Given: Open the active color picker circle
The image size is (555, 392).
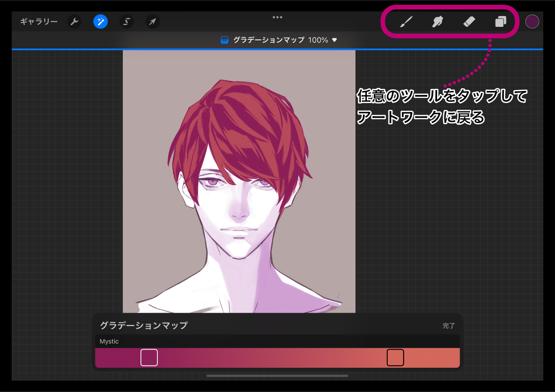Looking at the screenshot, I should coord(532,22).
